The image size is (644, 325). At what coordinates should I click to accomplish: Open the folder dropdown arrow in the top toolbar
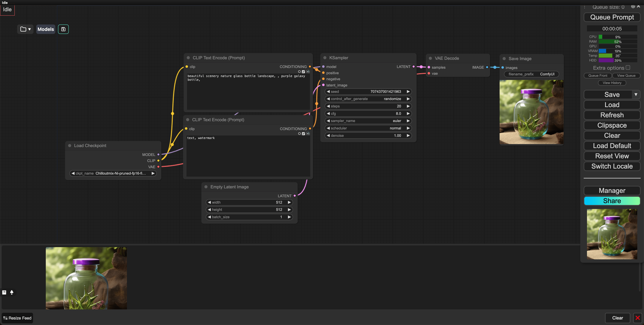coord(29,29)
